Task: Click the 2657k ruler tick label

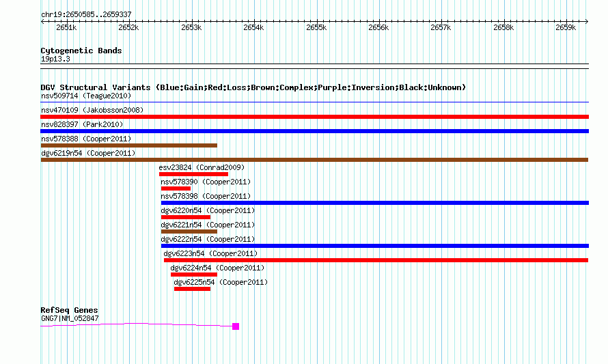Action: click(441, 27)
